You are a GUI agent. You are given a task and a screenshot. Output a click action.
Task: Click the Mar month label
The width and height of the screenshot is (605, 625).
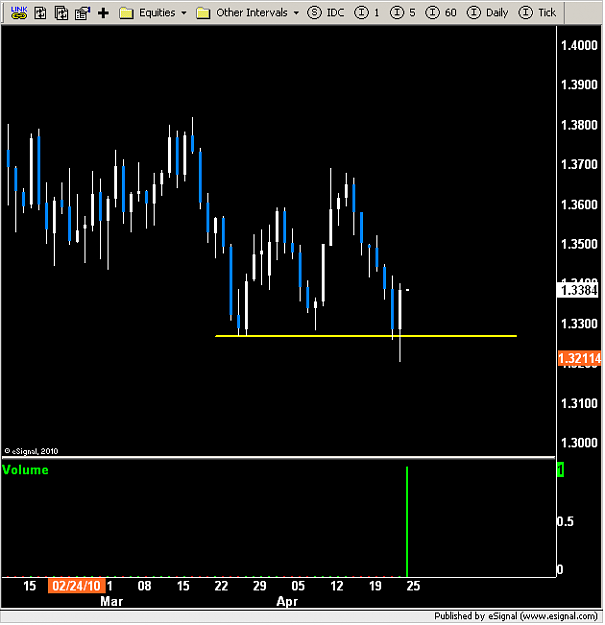pos(112,601)
